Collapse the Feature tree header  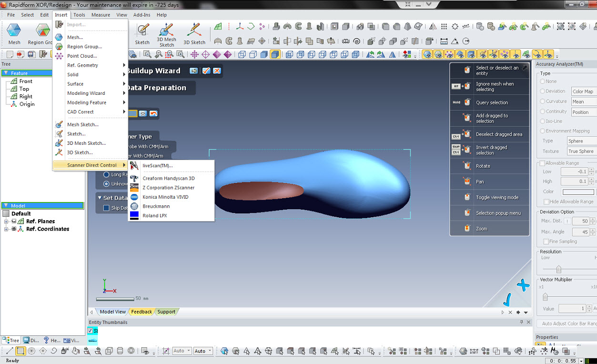click(6, 73)
